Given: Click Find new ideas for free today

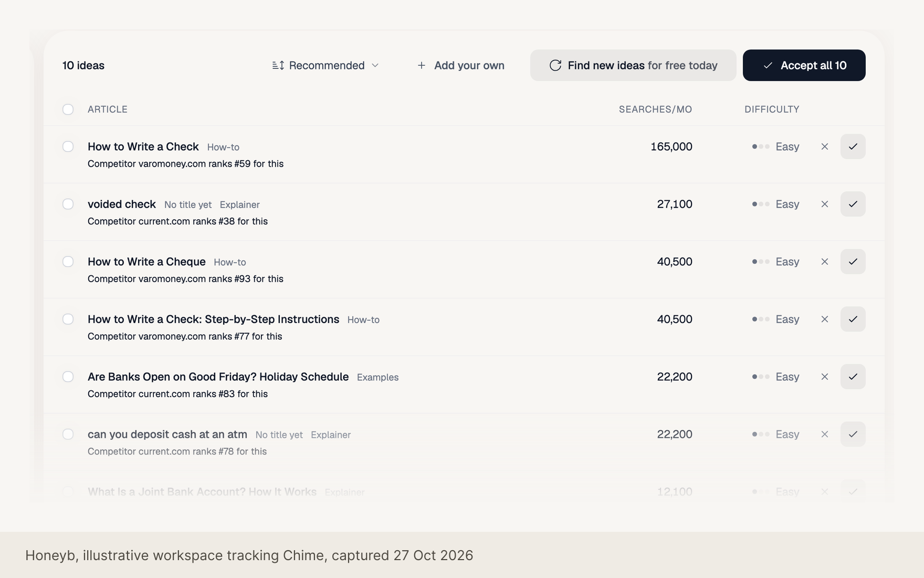Looking at the screenshot, I should pyautogui.click(x=633, y=65).
